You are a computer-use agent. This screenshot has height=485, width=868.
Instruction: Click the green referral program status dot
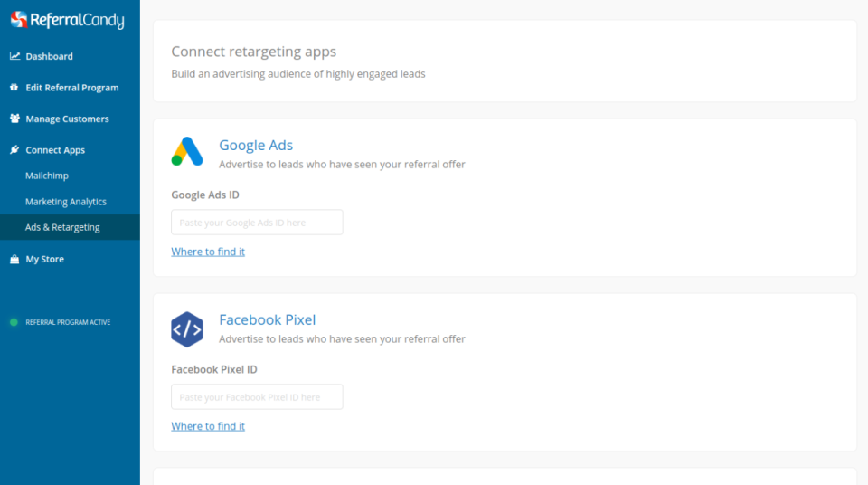tap(14, 322)
